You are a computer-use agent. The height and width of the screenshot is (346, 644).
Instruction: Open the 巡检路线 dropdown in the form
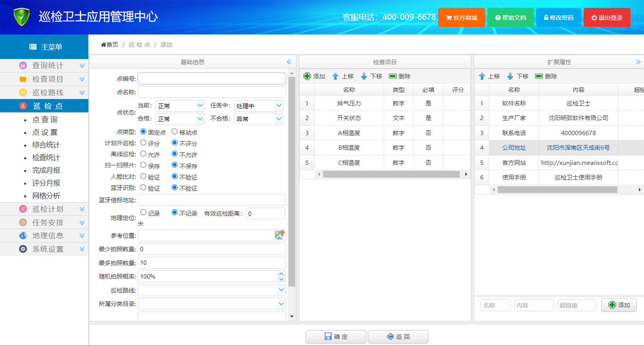point(281,290)
